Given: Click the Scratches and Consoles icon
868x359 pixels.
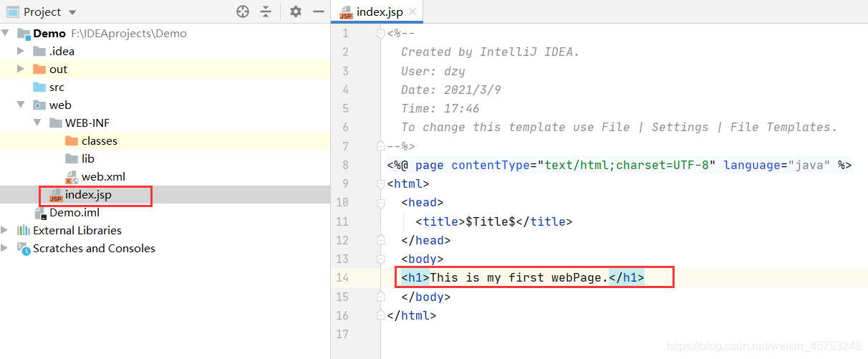Looking at the screenshot, I should click(x=23, y=249).
